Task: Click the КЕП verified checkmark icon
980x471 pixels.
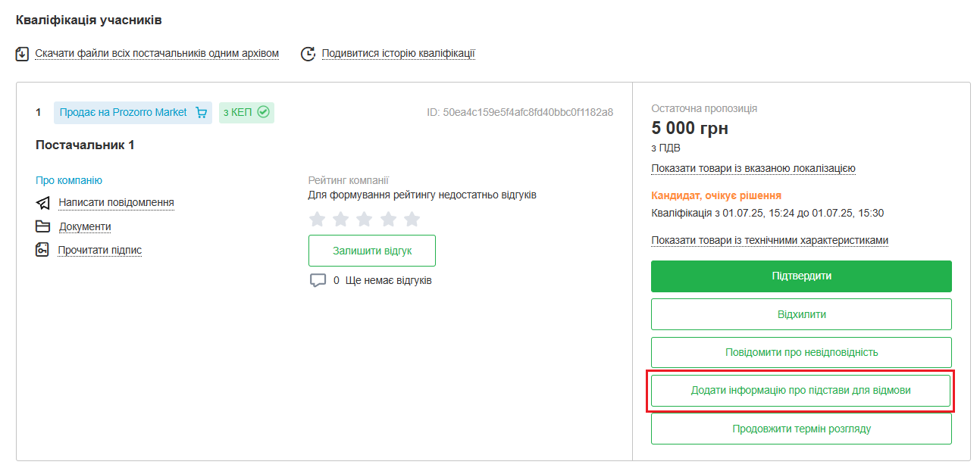Action: pos(264,112)
